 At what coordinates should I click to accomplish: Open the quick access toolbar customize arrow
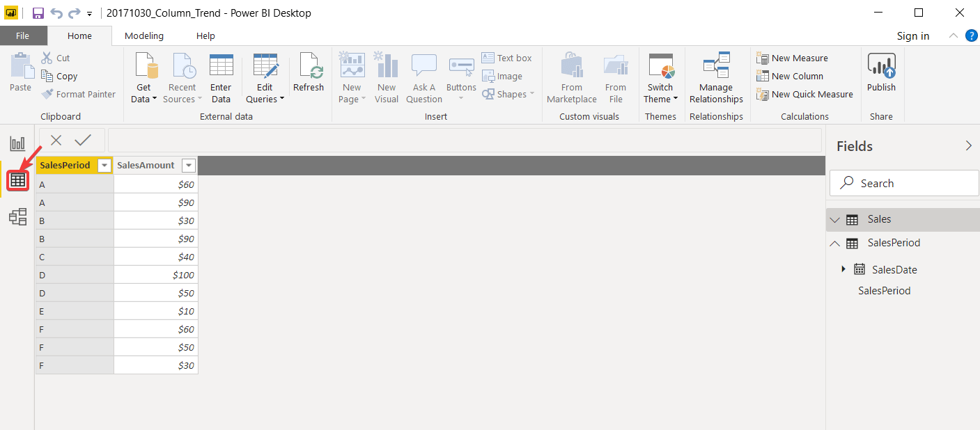tap(90, 13)
